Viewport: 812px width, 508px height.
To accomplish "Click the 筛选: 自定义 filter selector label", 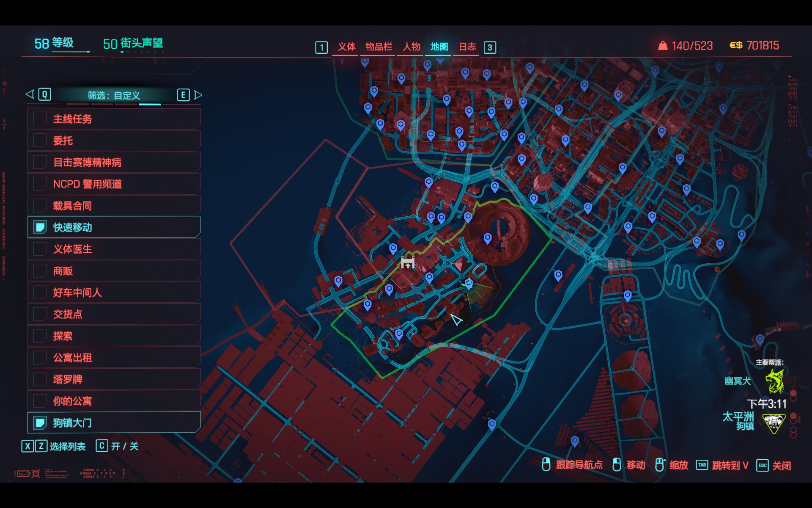I will coord(114,95).
